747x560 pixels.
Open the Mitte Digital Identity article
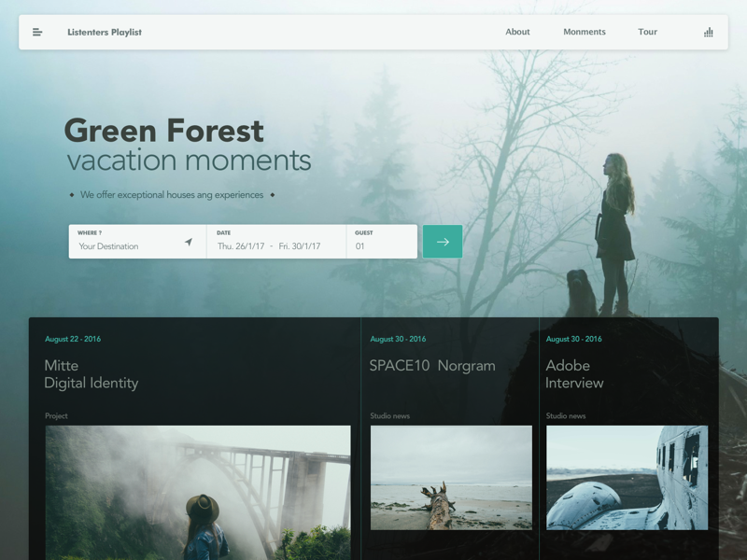click(x=89, y=375)
